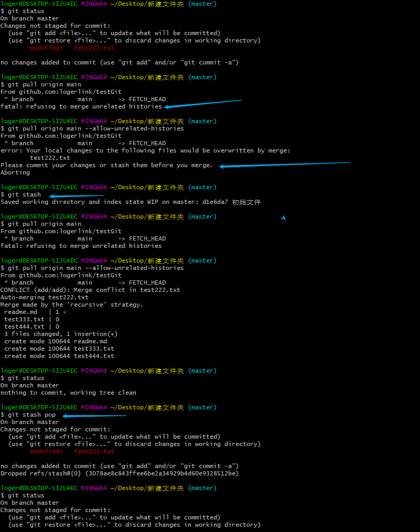Click '3 files changed, 1 insertion(+)' summary
Image resolution: width=420 pixels, height=532 pixels.
click(x=61, y=334)
